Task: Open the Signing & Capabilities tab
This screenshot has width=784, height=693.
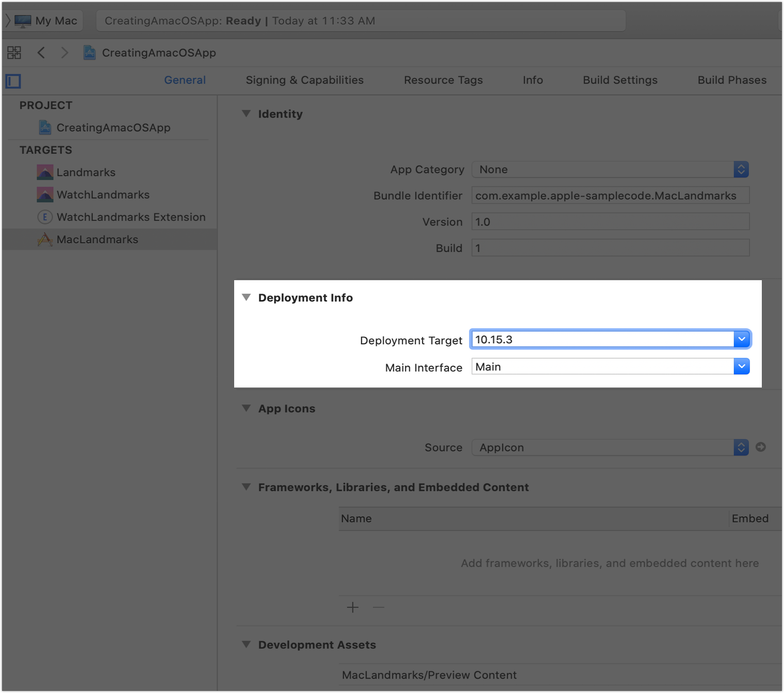Action: [x=304, y=80]
